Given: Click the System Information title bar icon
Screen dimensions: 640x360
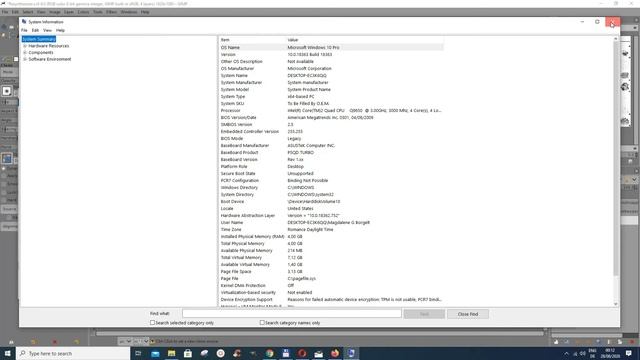Looking at the screenshot, I should click(x=24, y=22).
